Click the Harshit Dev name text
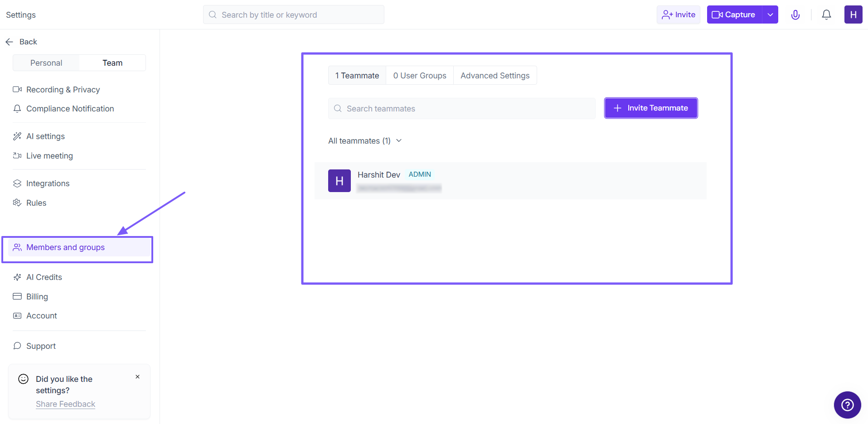This screenshot has height=424, width=868. pyautogui.click(x=379, y=175)
